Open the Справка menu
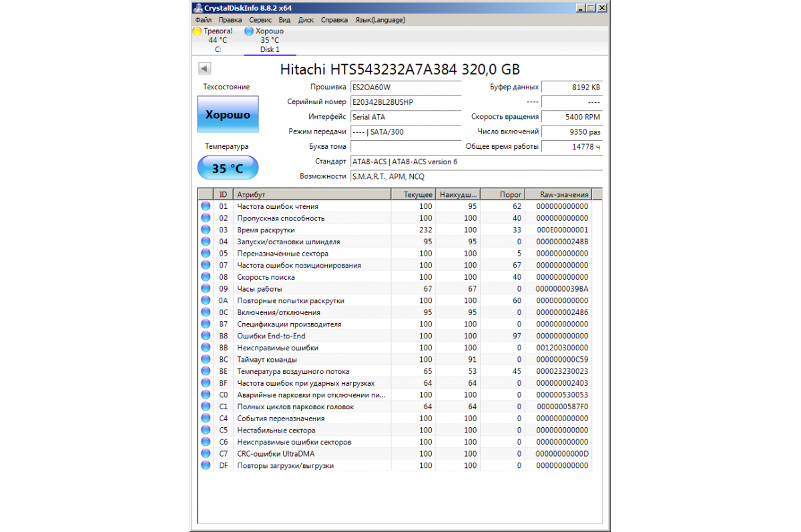The height and width of the screenshot is (532, 801). click(x=334, y=20)
